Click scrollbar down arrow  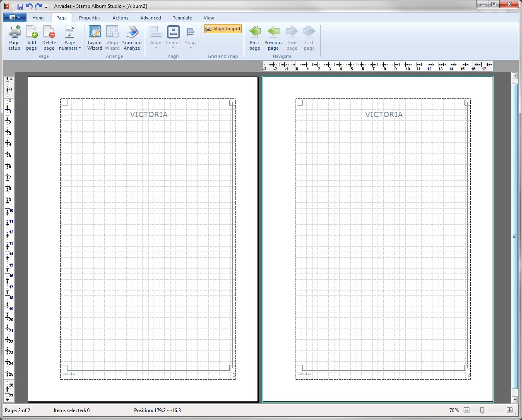point(515,400)
